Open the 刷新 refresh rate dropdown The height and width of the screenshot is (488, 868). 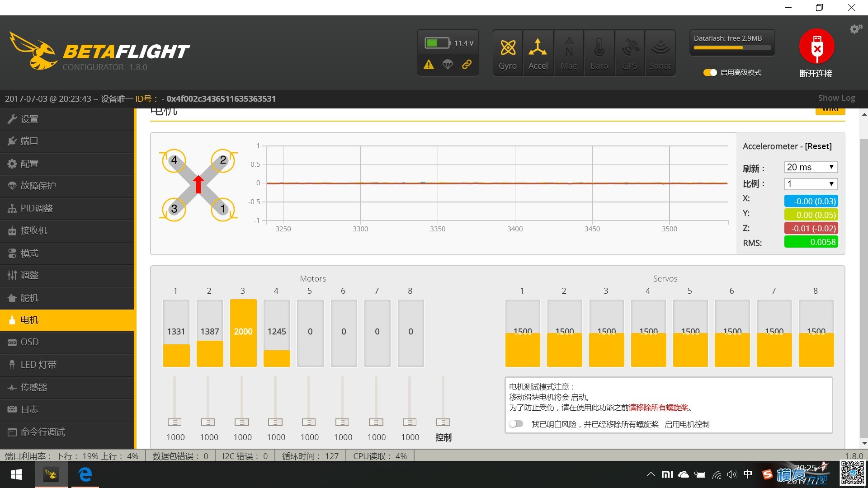pyautogui.click(x=811, y=167)
